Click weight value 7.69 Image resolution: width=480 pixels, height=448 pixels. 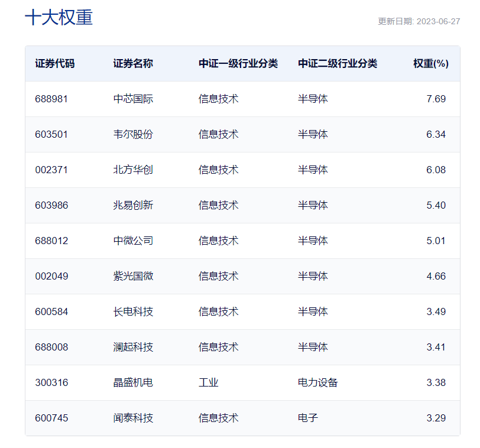tap(436, 99)
